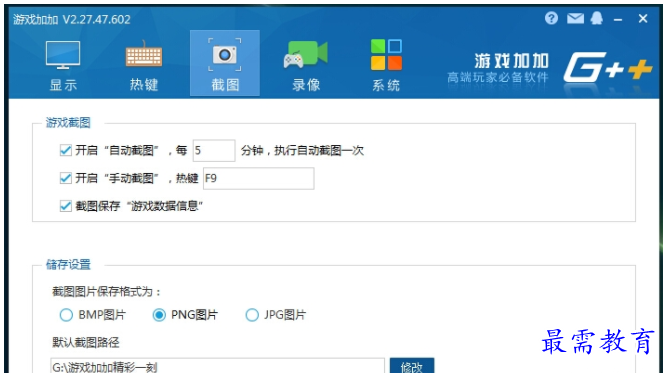The image size is (663, 373).
Task: Click the QQ penguin icon
Action: [x=597, y=18]
